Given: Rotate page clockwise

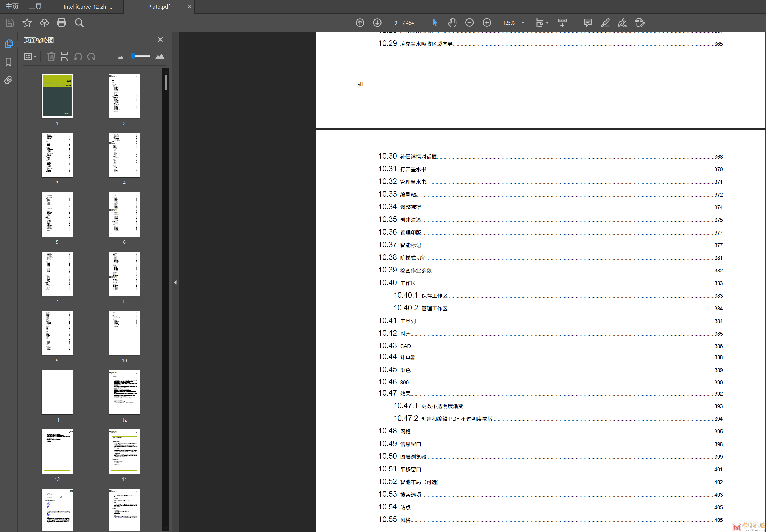Looking at the screenshot, I should pyautogui.click(x=91, y=56).
